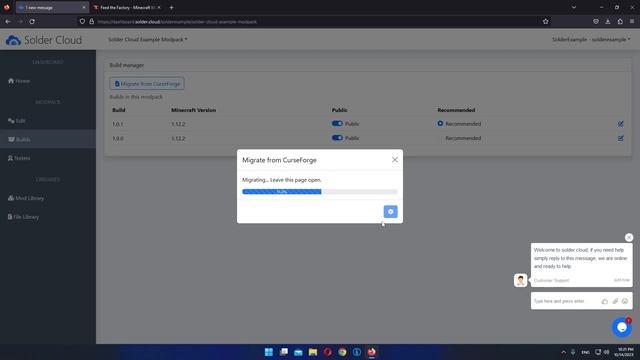Open the Pocket save icon in toolbar

point(596,22)
